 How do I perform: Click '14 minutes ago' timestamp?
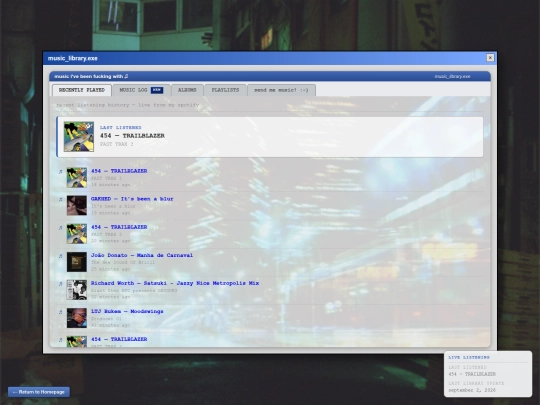111,185
